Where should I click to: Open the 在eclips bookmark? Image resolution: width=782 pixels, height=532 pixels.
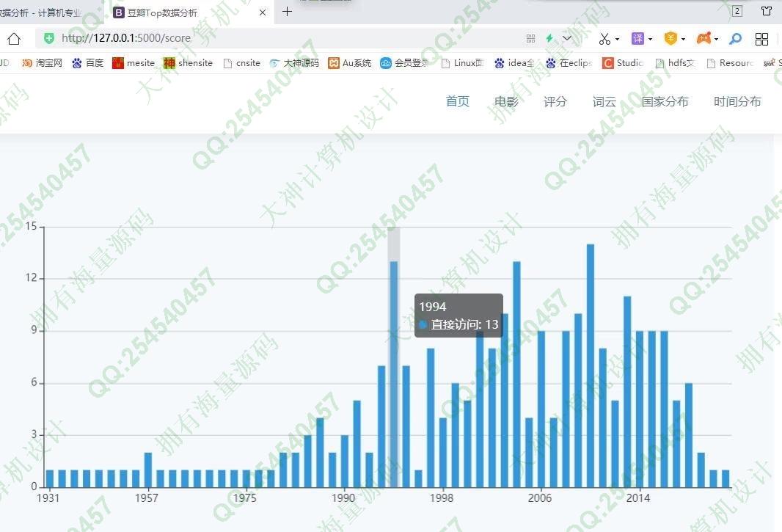tap(569, 63)
